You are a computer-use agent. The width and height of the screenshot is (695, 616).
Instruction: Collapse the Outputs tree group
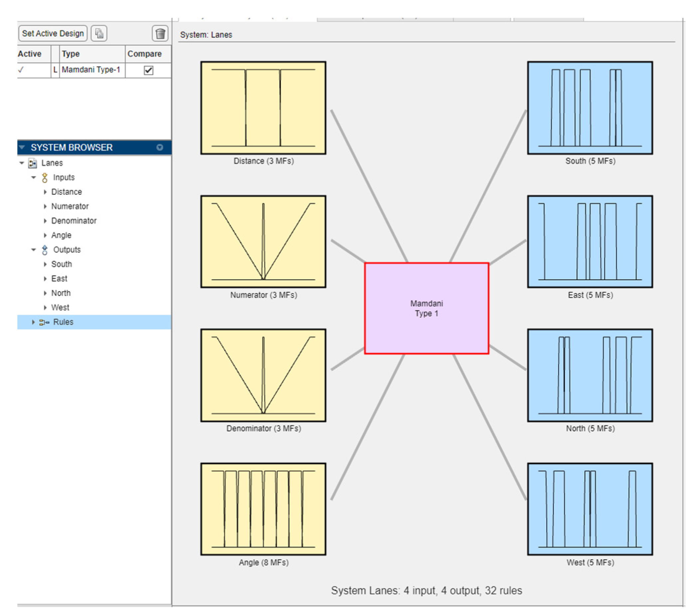coord(33,250)
